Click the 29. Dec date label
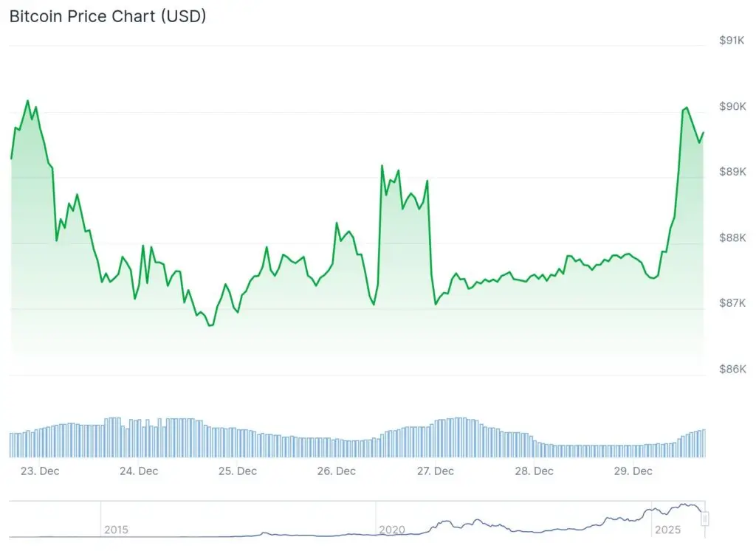 click(633, 471)
